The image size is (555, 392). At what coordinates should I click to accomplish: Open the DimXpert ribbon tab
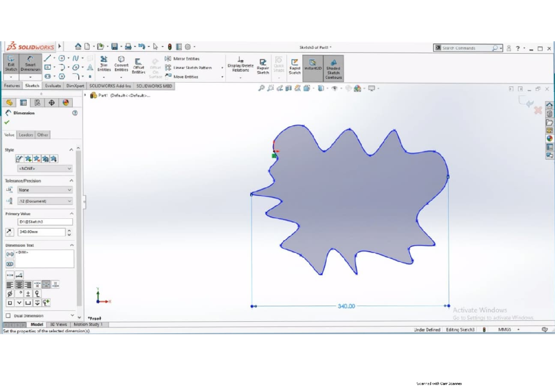(x=75, y=86)
